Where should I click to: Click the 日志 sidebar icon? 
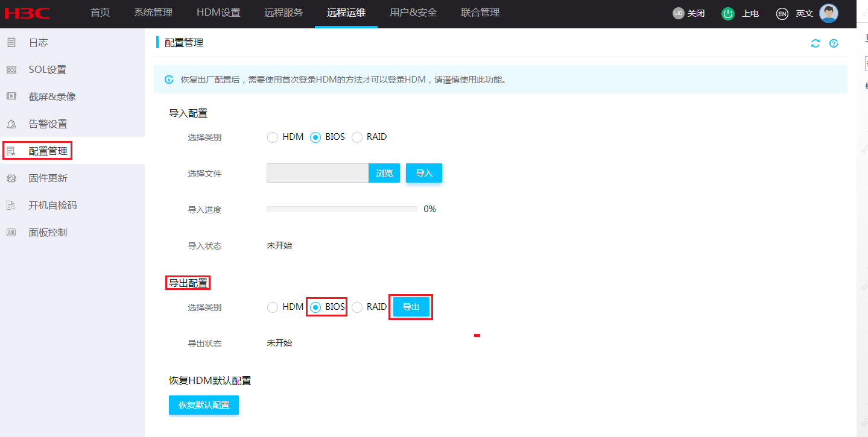tap(11, 42)
